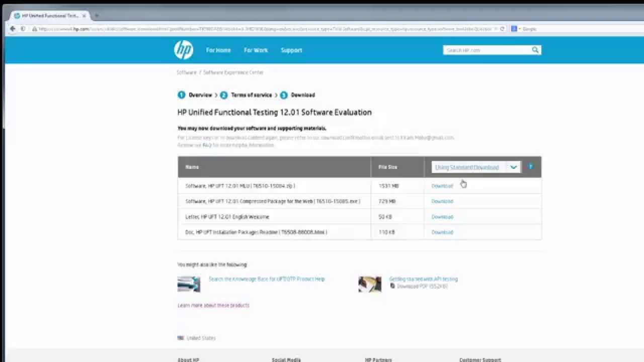Screen dimensions: 644x362
Task: Click the search magnifier icon in the HP header
Action: tap(535, 50)
